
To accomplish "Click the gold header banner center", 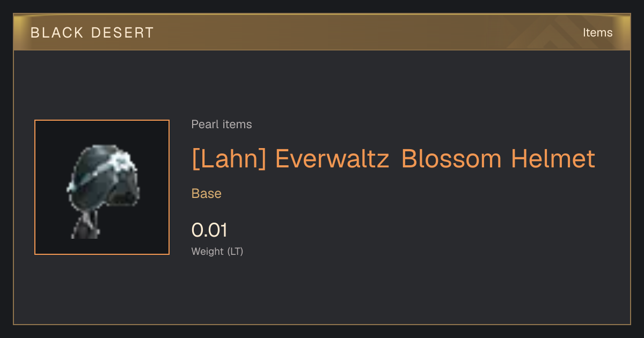I will pos(322,32).
